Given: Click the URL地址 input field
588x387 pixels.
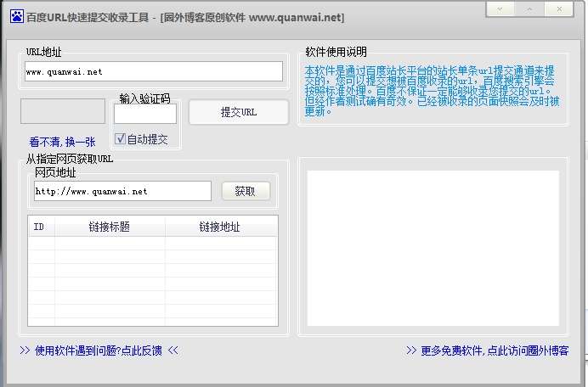Looking at the screenshot, I should tap(154, 71).
